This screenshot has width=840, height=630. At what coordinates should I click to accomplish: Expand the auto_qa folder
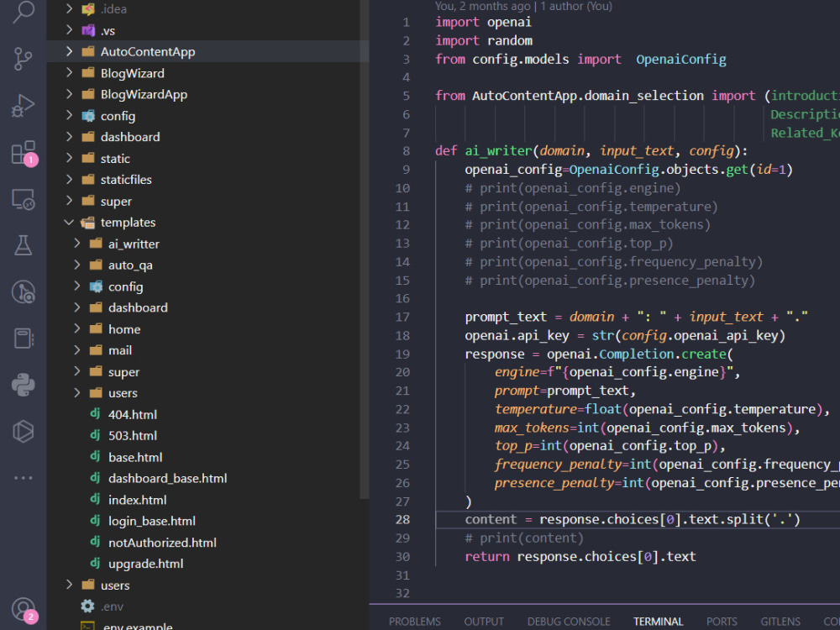77,265
